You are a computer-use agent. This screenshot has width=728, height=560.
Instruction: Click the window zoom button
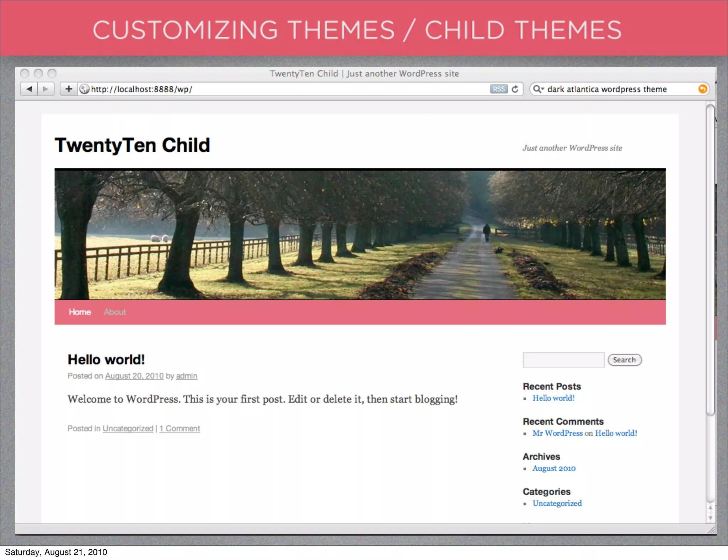[x=52, y=74]
